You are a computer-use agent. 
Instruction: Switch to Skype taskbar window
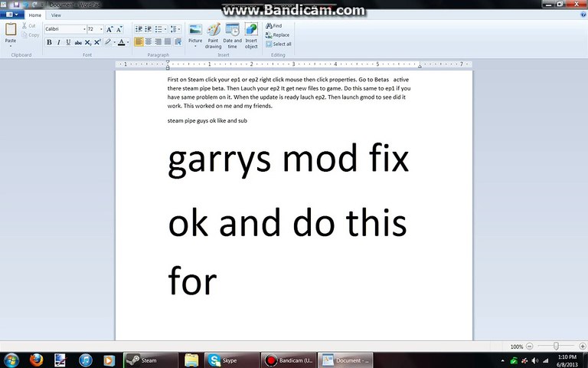[x=231, y=360]
